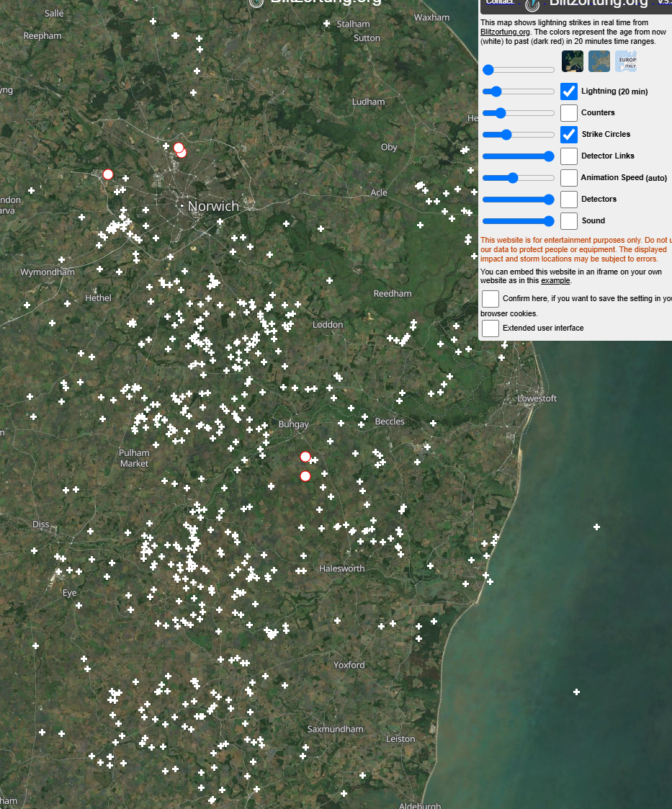Viewport: 672px width, 809px height.
Task: Adjust the Strike Circles slider
Action: pos(519,135)
